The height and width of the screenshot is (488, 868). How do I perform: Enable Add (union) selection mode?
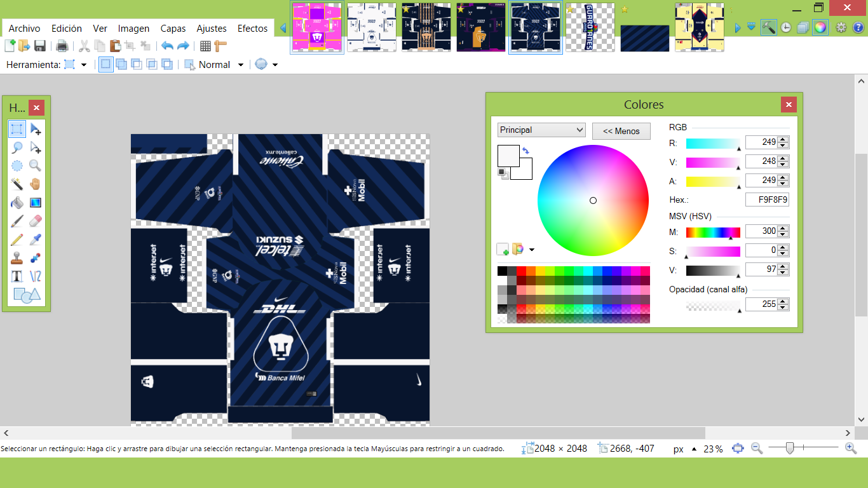pos(121,64)
